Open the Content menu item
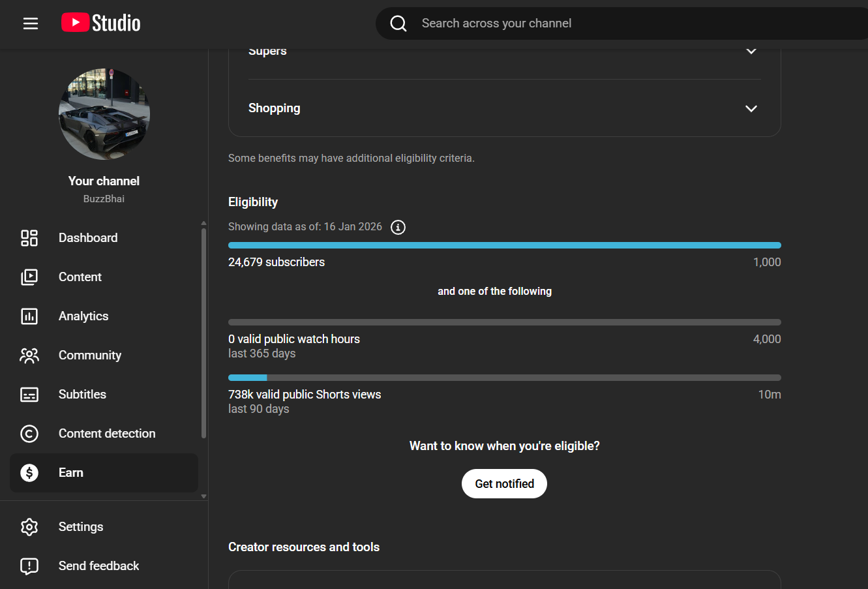868x589 pixels. click(x=80, y=277)
